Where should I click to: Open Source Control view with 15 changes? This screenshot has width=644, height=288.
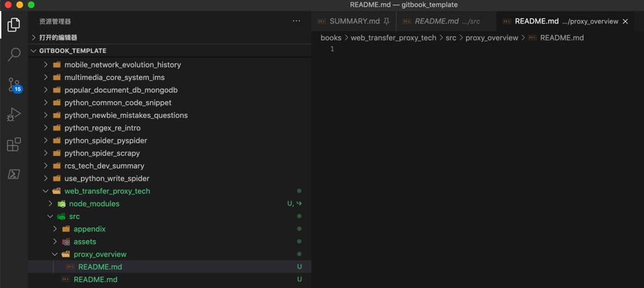pos(14,84)
